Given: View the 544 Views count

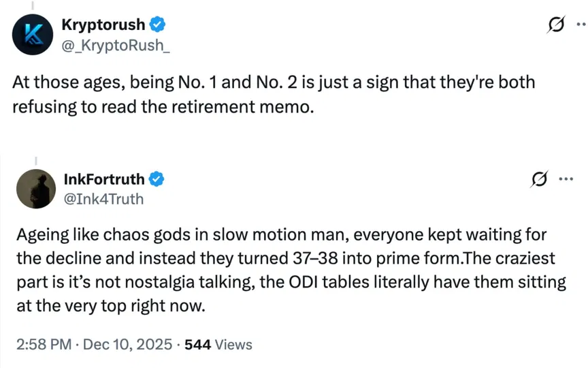Looking at the screenshot, I should (x=218, y=344).
